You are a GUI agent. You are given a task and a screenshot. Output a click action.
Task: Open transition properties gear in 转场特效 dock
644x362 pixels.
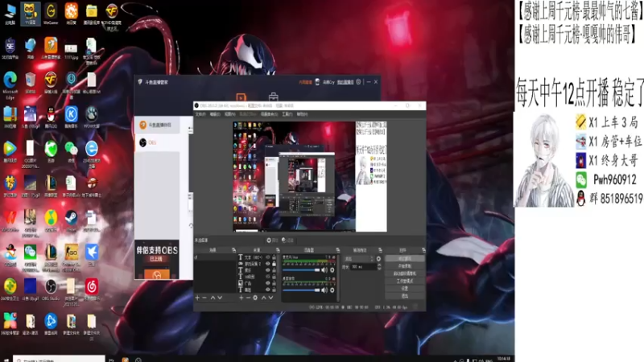(x=378, y=258)
